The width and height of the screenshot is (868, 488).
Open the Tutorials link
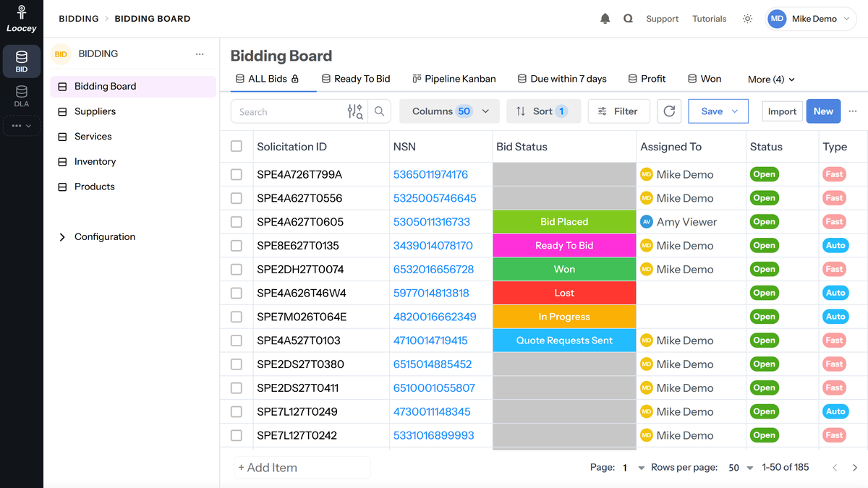(709, 19)
